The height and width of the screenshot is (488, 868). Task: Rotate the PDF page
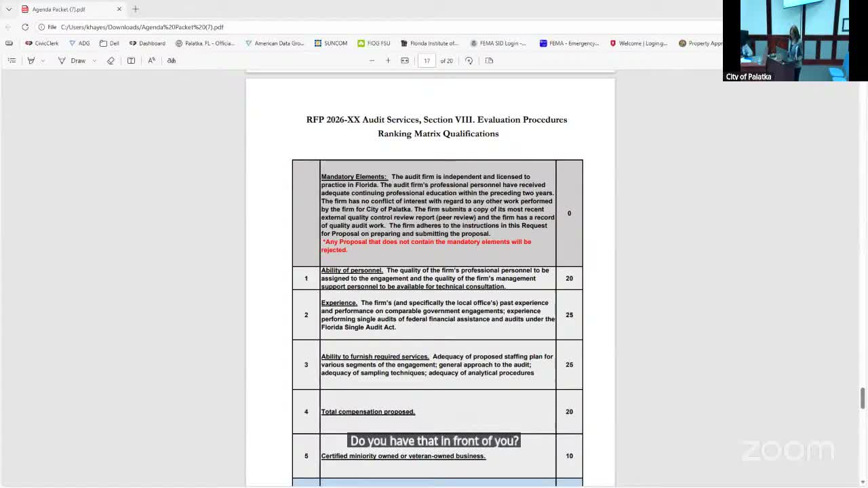click(469, 60)
